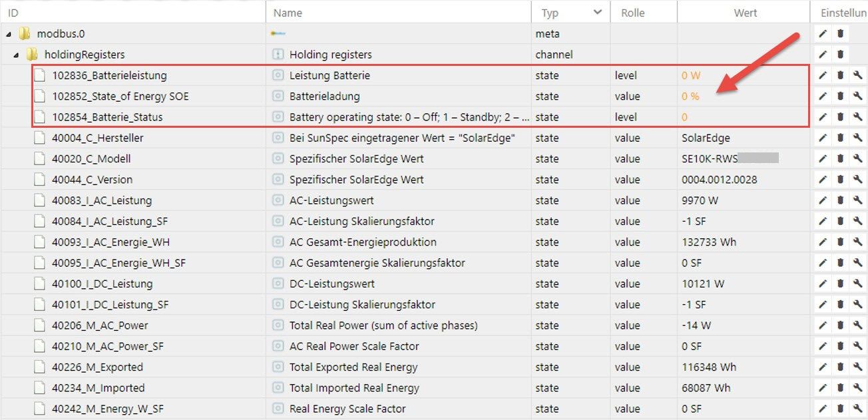Image resolution: width=868 pixels, height=420 pixels.
Task: Select the 40020_C_Modell entry
Action: point(91,158)
